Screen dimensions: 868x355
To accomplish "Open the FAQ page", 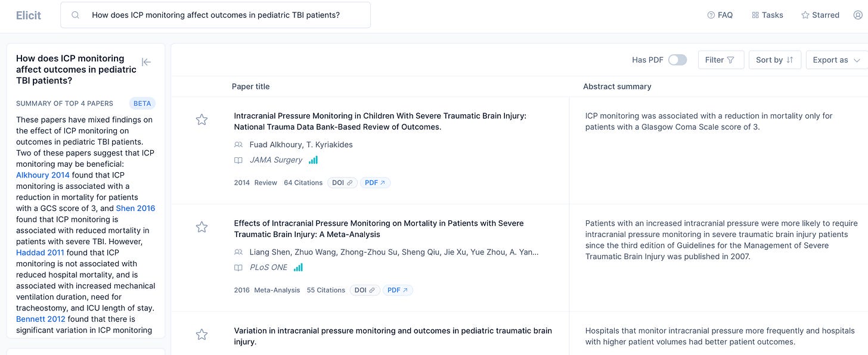I will (x=720, y=15).
